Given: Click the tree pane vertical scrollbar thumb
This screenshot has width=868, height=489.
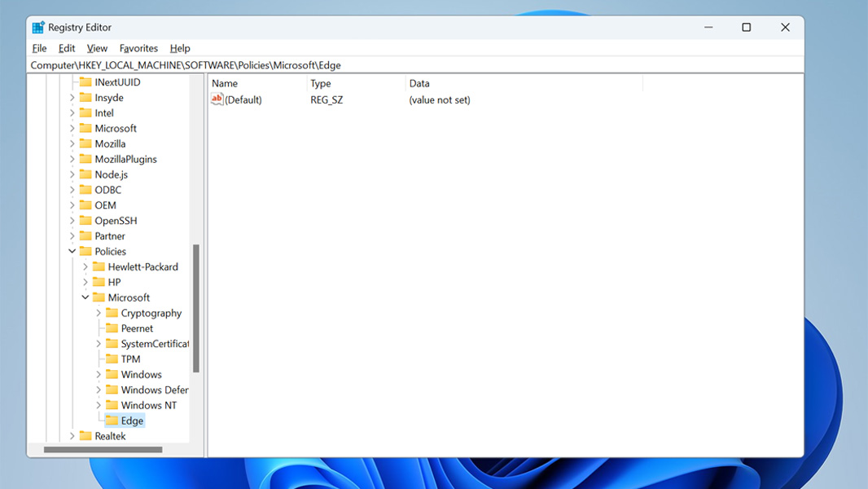Looking at the screenshot, I should pos(196,308).
